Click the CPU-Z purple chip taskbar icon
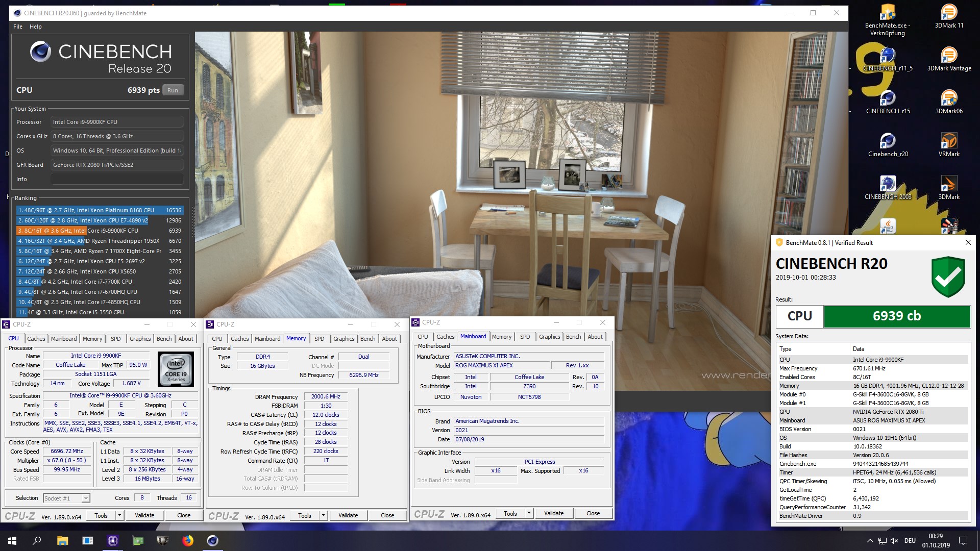This screenshot has height=551, width=980. pyautogui.click(x=112, y=541)
